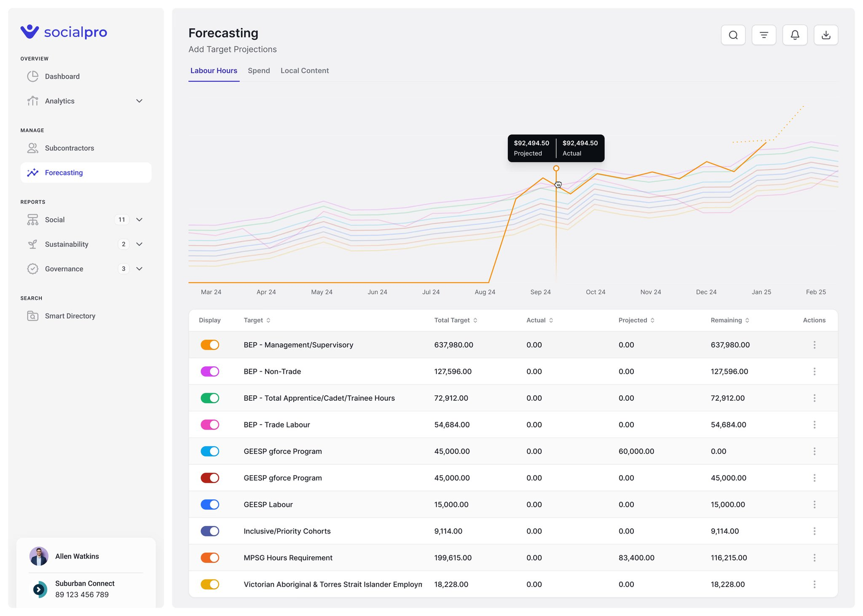Click the download export icon
863x616 pixels.
(x=826, y=35)
